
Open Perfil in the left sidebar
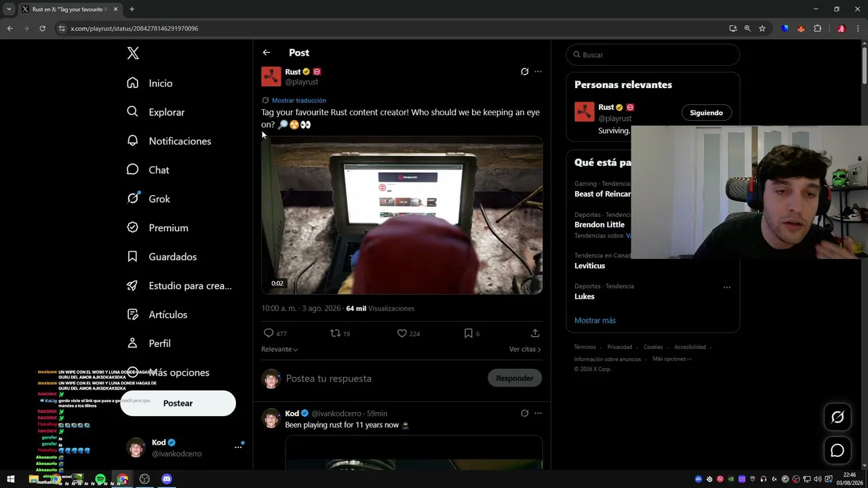[x=149, y=344]
